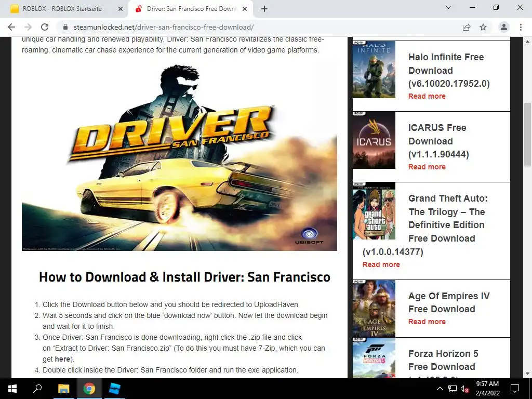
Task: Click the page vertical scrollbar thumb
Action: coord(527,134)
